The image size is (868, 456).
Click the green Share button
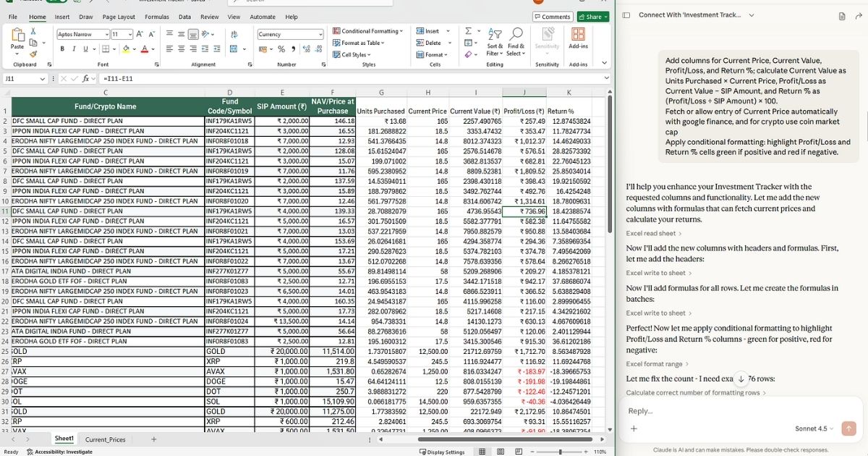click(593, 17)
